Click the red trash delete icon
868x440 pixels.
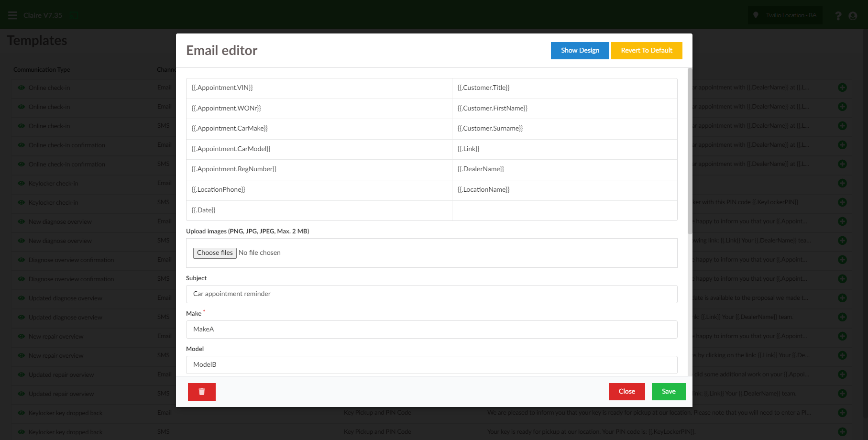(x=201, y=392)
